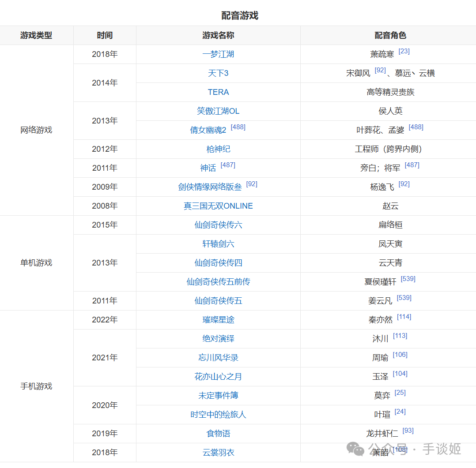476x468 pixels.
Task: Select the 手机游戏 category cell
Action: (x=36, y=386)
